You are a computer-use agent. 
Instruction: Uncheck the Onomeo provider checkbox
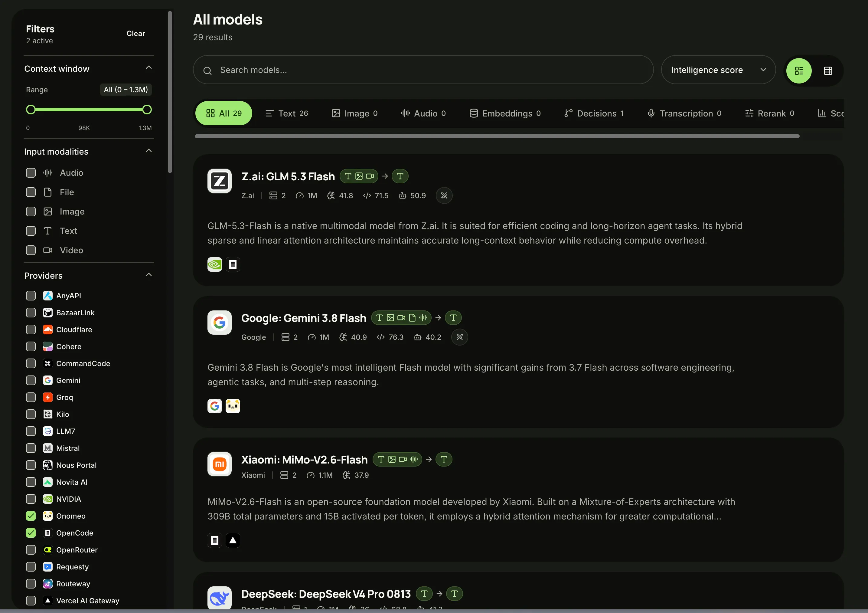coord(31,516)
